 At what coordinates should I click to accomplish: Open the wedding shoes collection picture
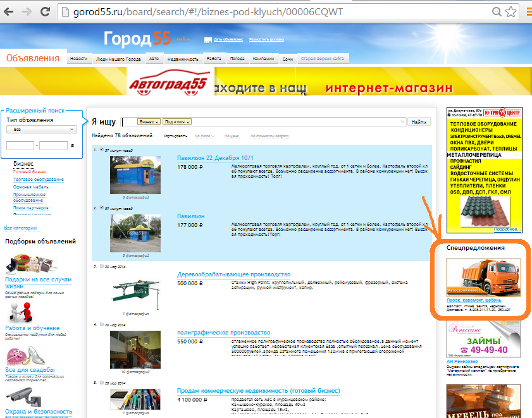(26, 355)
